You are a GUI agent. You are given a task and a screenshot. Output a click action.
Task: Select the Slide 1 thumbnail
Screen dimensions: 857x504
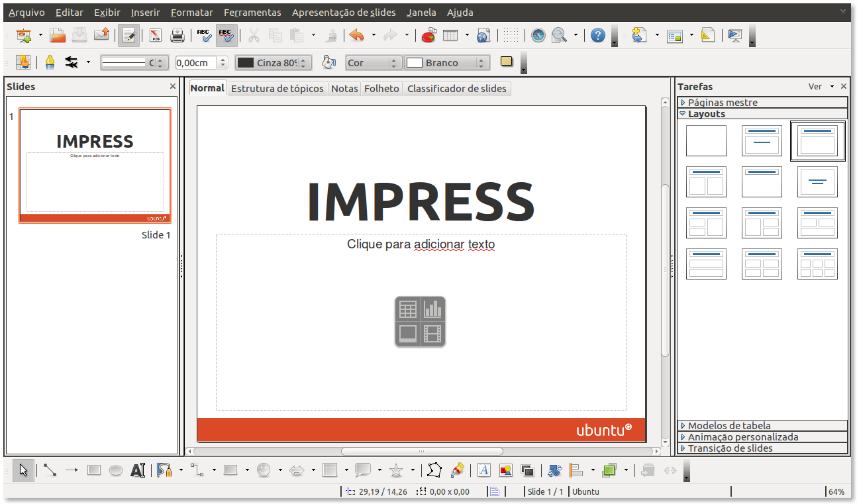[x=95, y=165]
